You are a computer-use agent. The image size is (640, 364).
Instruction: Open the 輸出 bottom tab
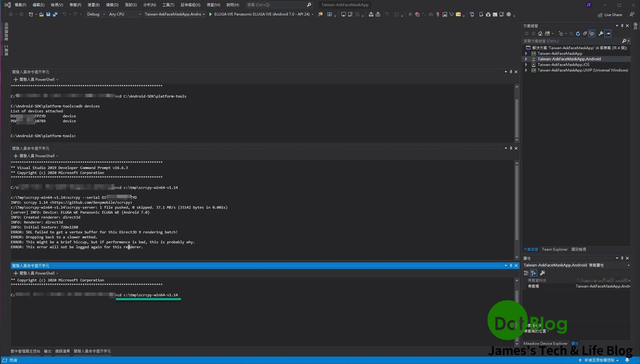click(x=47, y=351)
